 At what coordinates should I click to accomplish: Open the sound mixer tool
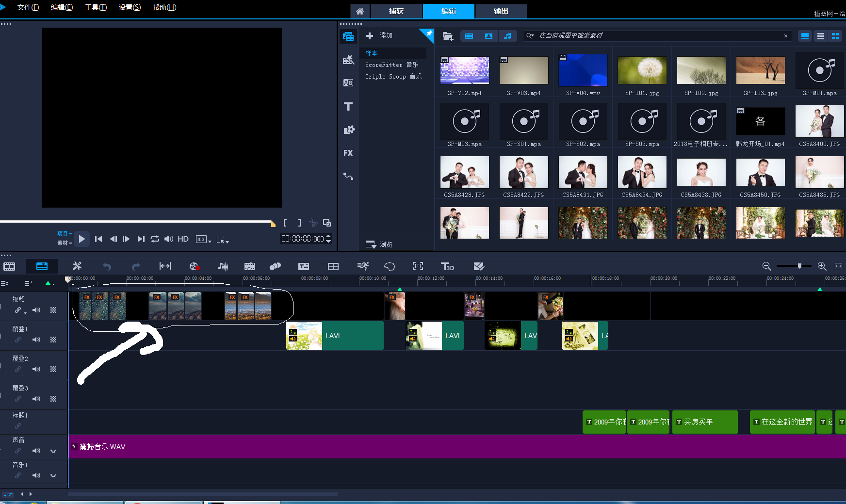[x=223, y=266]
